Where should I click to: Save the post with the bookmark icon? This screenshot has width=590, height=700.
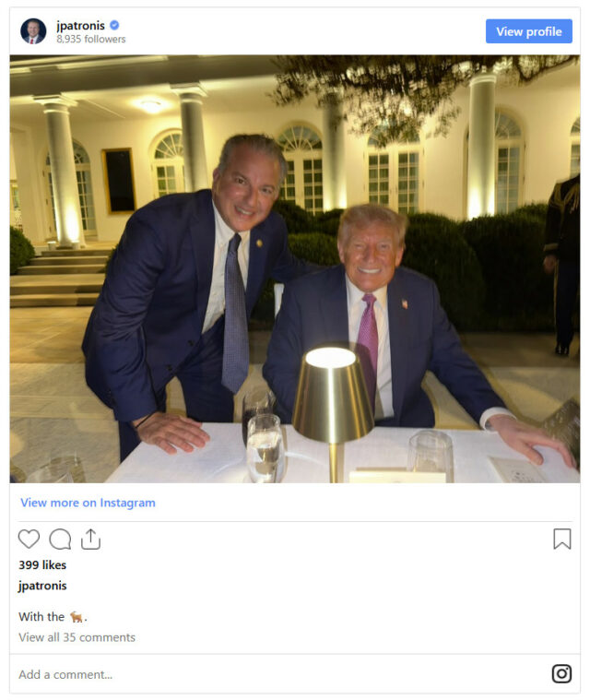(x=562, y=539)
